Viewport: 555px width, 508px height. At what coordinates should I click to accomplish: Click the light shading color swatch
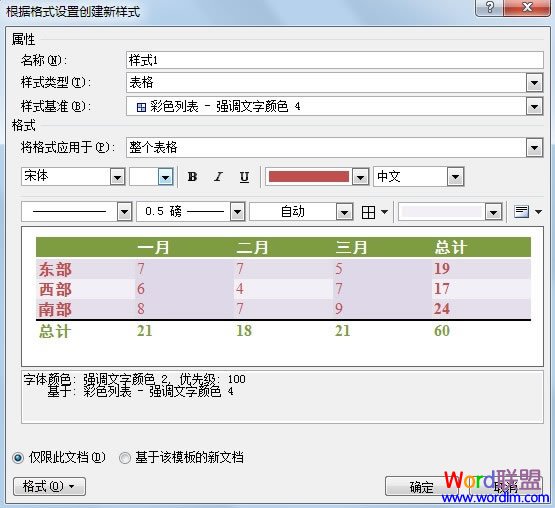pos(442,212)
